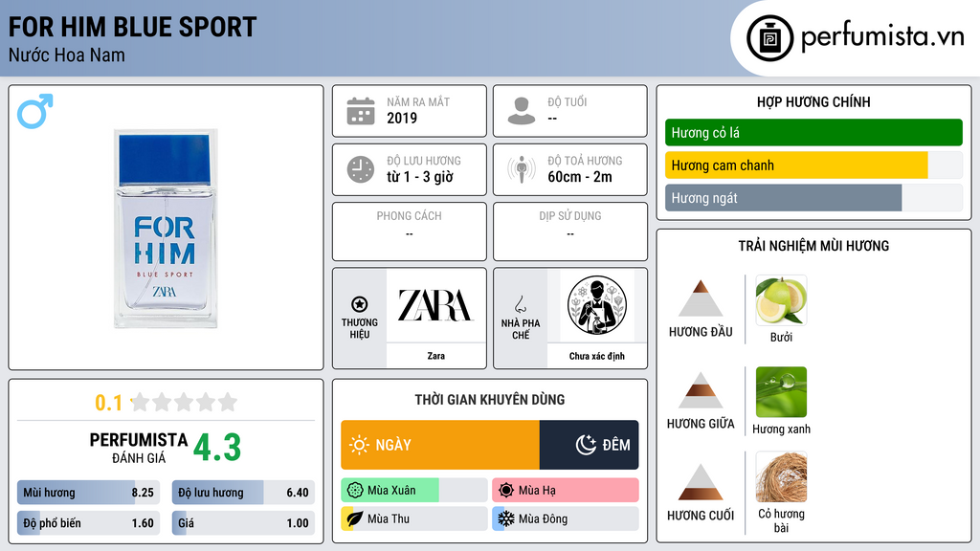Click the Perfumista Đánh Giá label

click(139, 449)
